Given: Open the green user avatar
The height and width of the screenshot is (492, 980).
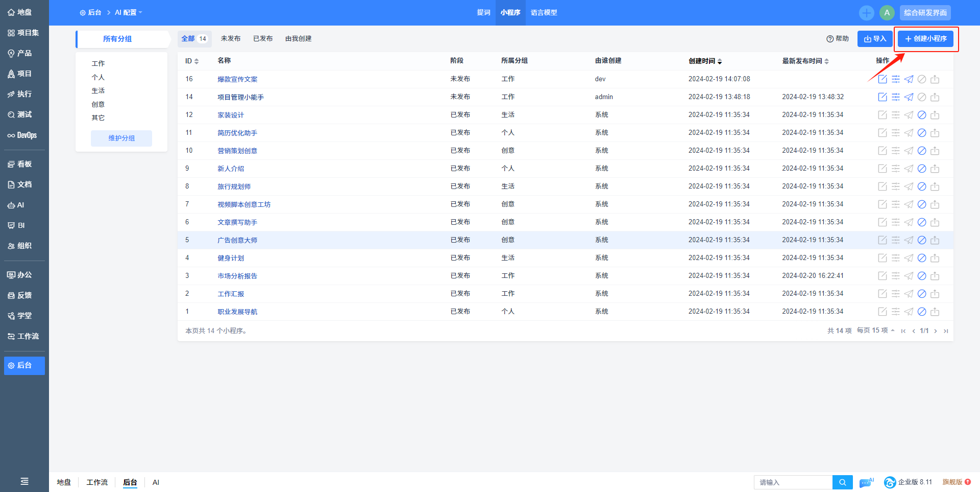Looking at the screenshot, I should tap(887, 13).
